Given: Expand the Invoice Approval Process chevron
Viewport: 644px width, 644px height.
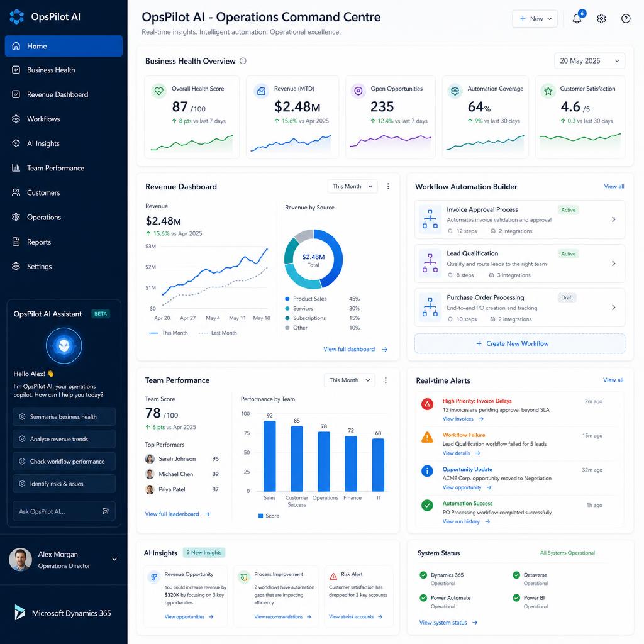Looking at the screenshot, I should [614, 219].
